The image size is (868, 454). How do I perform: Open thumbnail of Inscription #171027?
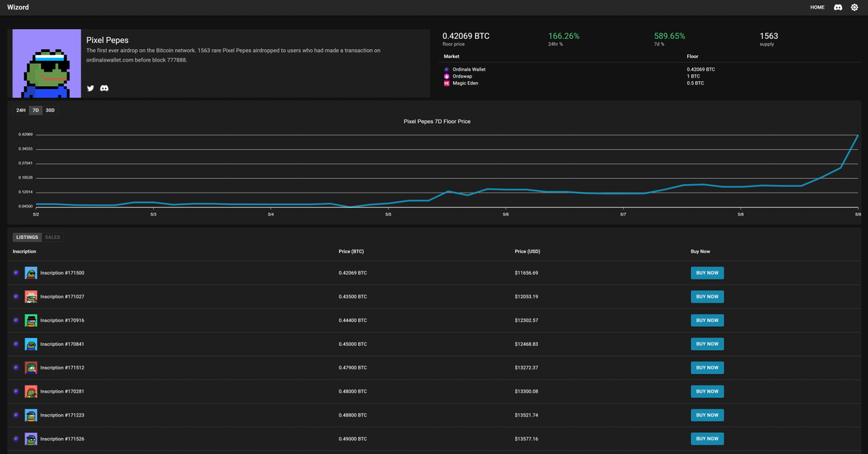click(x=31, y=297)
